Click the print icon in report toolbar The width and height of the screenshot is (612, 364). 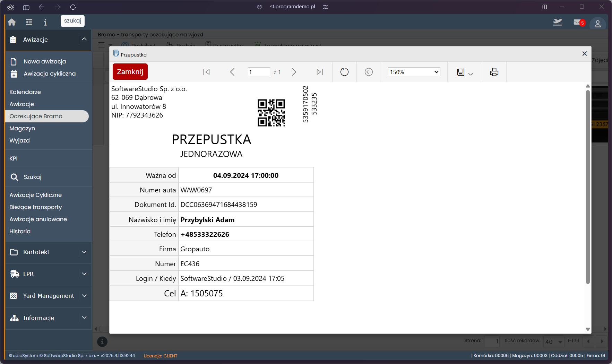click(x=494, y=72)
